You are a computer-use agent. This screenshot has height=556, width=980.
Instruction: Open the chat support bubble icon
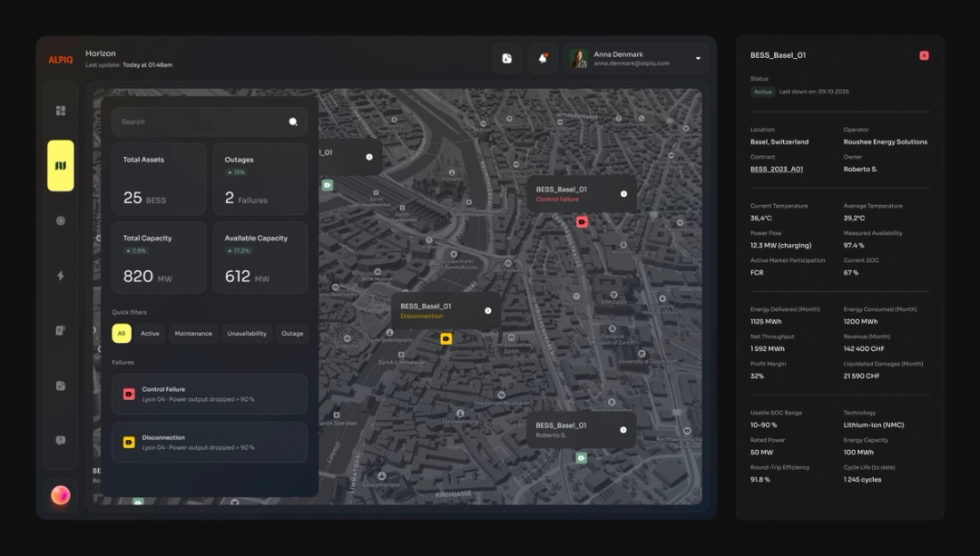click(61, 441)
